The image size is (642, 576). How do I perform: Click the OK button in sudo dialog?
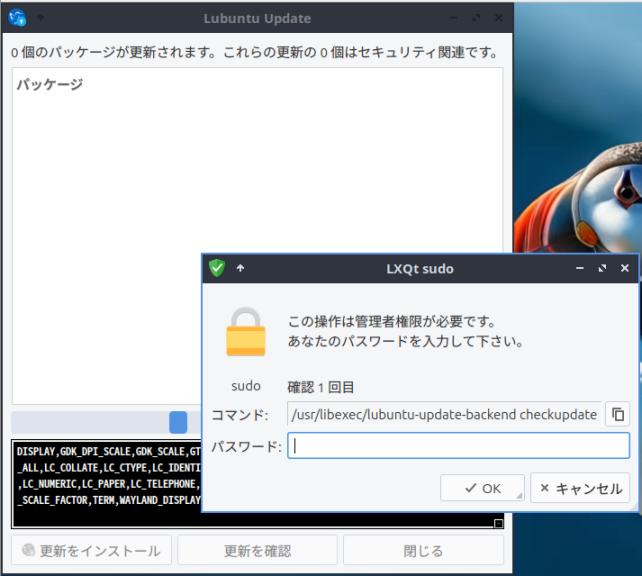[x=482, y=488]
